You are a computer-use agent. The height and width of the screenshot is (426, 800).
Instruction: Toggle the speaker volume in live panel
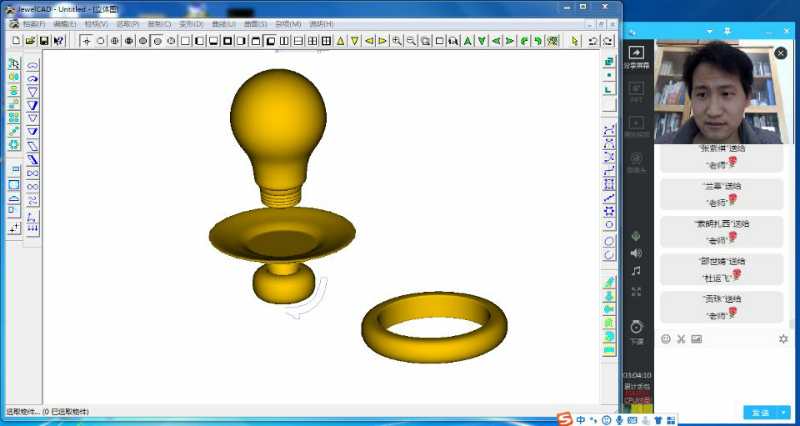click(636, 253)
